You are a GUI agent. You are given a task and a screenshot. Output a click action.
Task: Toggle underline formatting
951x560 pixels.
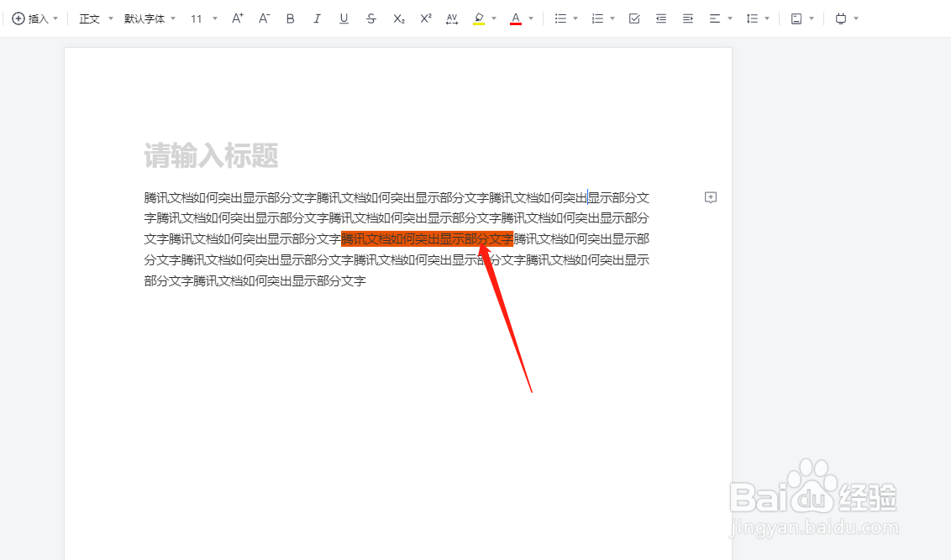[x=344, y=18]
